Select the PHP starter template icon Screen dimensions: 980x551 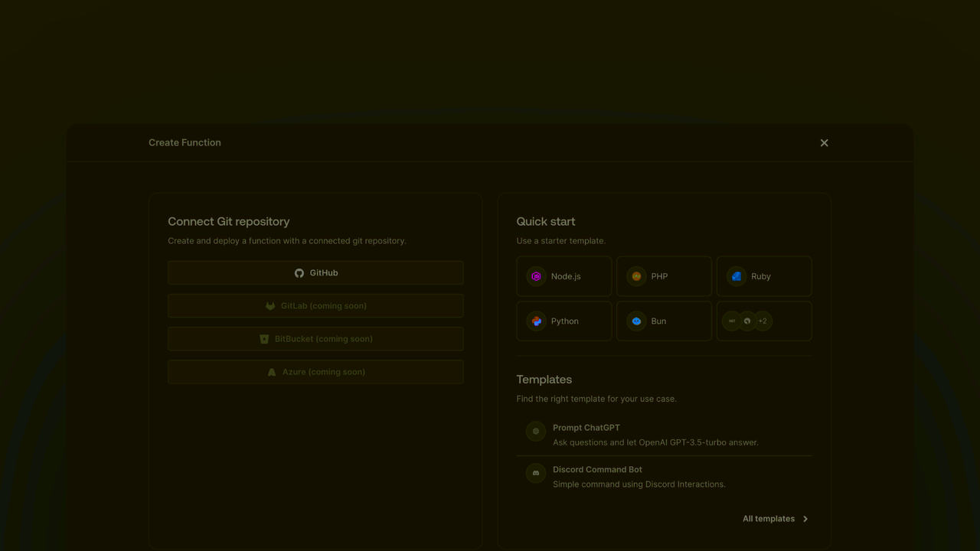635,276
